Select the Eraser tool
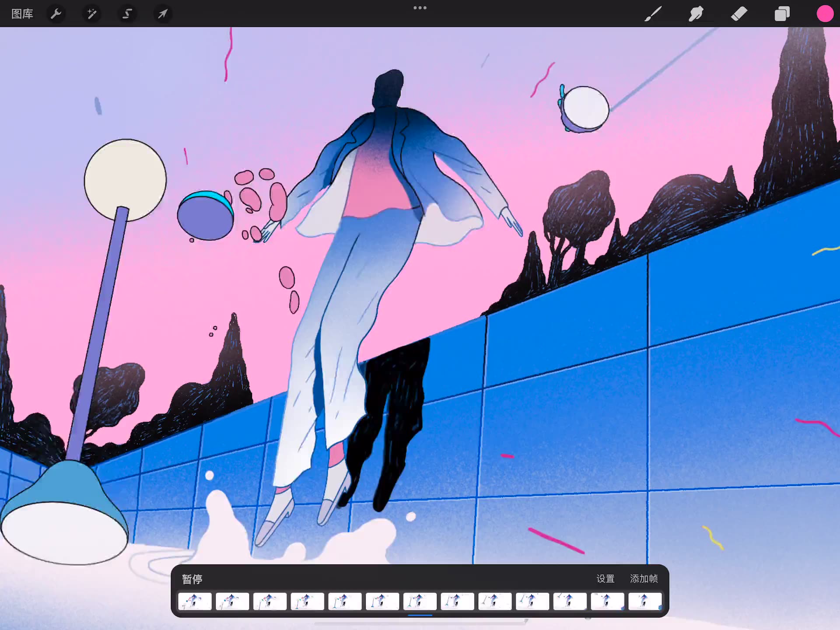Screen dimensions: 840x630 tap(739, 14)
